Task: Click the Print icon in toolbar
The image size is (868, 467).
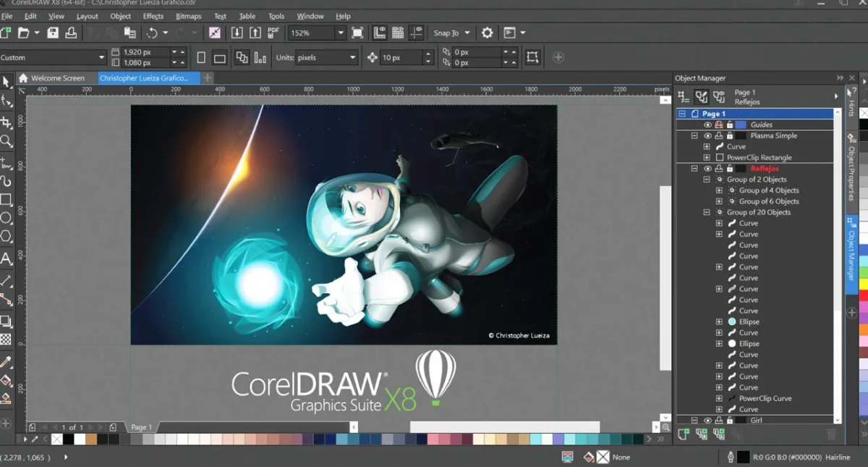Action: pyautogui.click(x=71, y=33)
